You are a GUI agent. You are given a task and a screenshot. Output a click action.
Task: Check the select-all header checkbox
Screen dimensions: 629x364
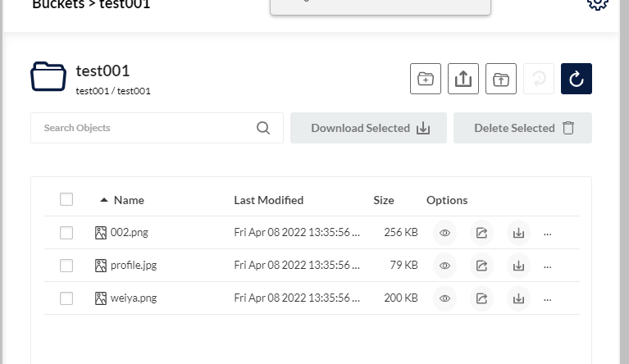(66, 199)
